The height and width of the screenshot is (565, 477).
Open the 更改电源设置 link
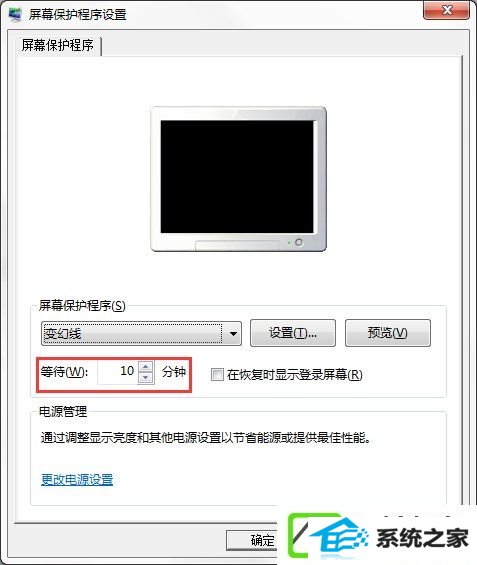[77, 480]
